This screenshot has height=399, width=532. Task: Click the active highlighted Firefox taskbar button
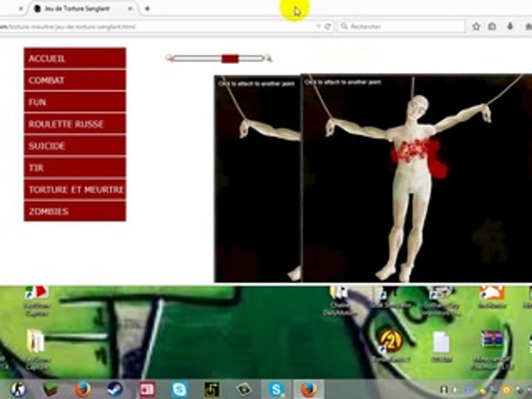(309, 390)
